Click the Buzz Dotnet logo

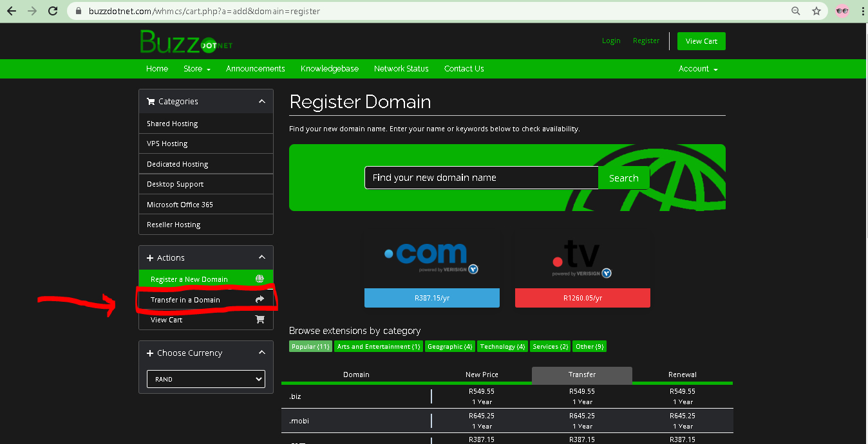click(185, 42)
